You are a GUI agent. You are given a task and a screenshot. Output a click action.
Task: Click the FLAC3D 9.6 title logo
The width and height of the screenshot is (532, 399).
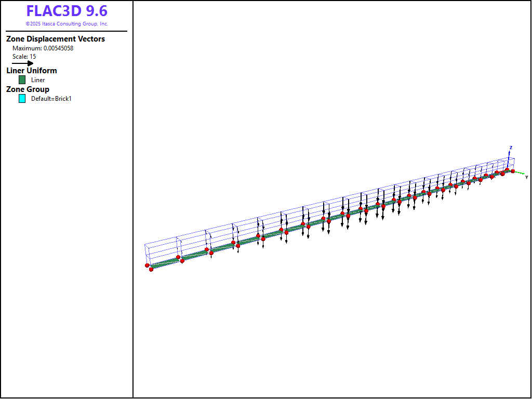coord(66,11)
